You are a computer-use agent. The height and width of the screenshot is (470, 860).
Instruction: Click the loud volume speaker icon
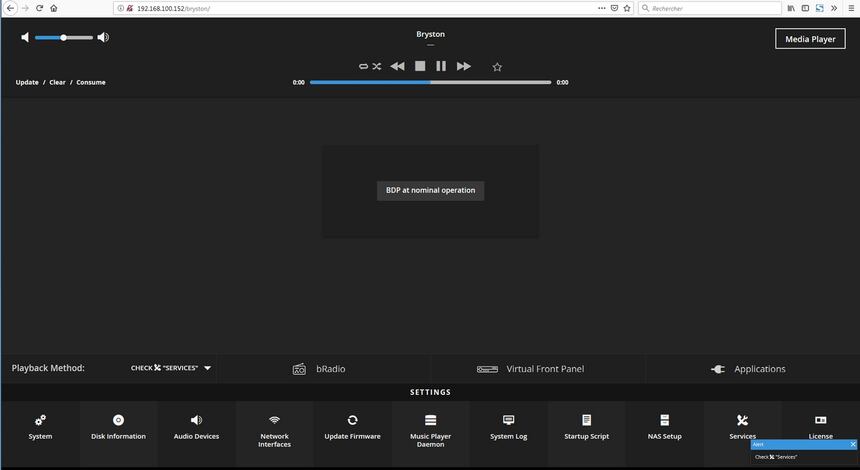tap(103, 37)
